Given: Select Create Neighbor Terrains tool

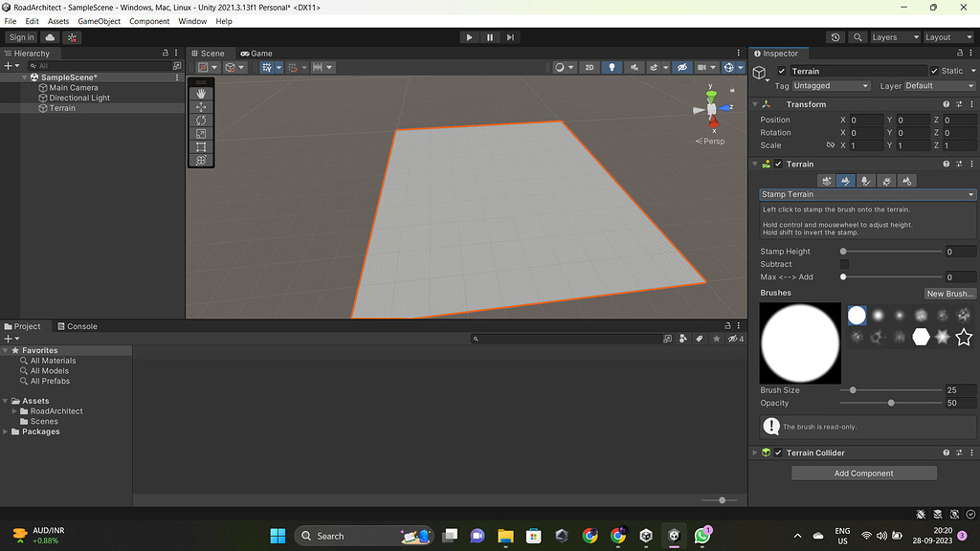Looking at the screenshot, I should coord(827,180).
